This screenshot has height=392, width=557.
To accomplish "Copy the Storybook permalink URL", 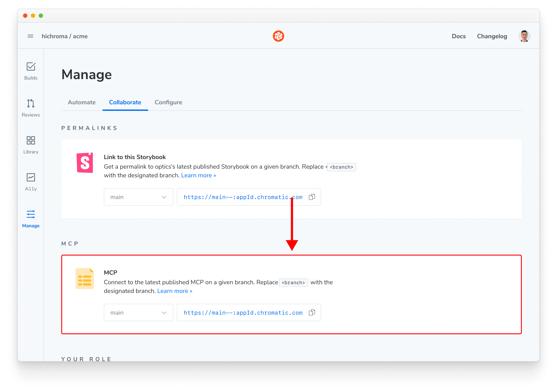I will [312, 197].
